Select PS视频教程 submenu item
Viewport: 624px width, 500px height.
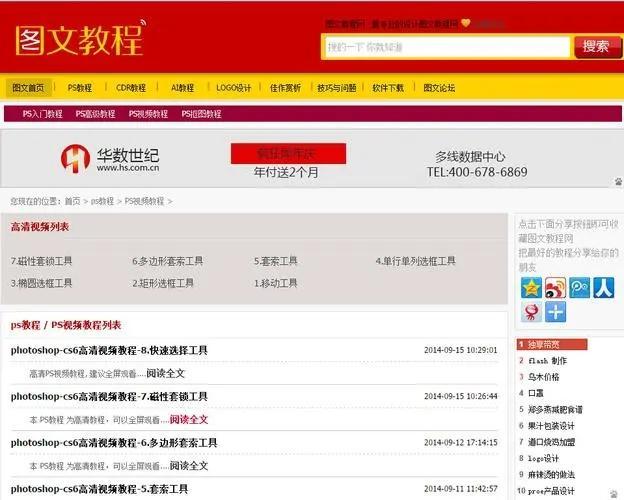coord(148,114)
